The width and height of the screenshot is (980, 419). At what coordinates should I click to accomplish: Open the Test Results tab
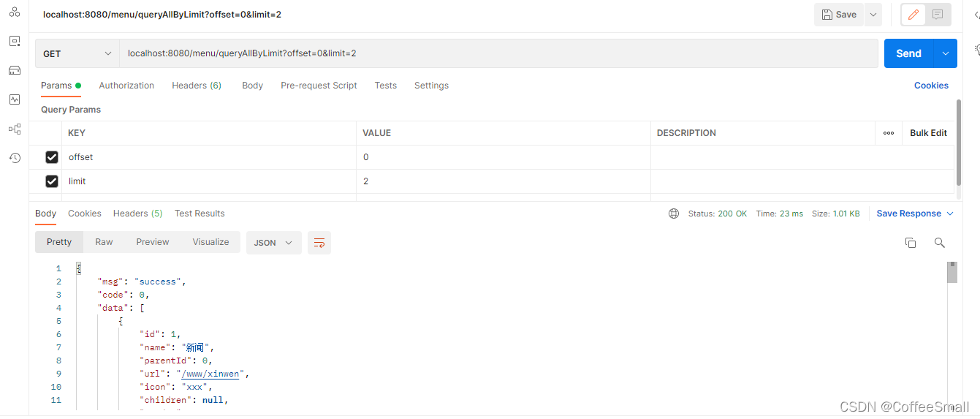(x=200, y=214)
